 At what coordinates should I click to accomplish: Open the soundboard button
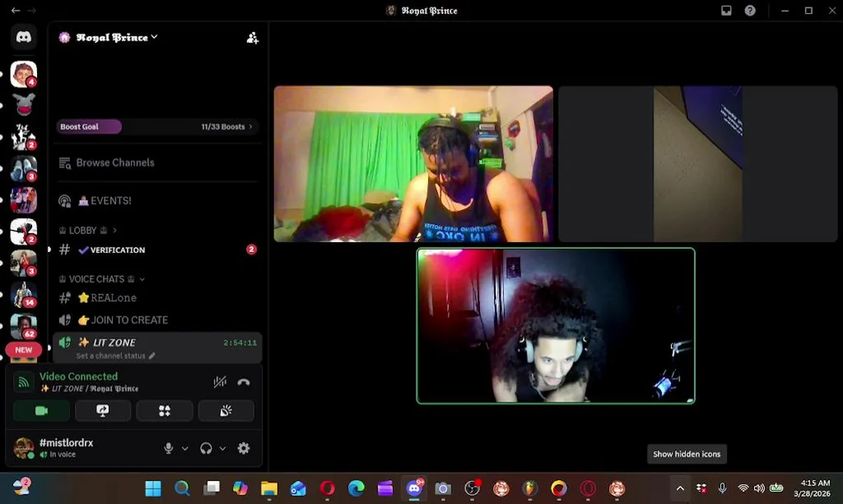pyautogui.click(x=226, y=411)
